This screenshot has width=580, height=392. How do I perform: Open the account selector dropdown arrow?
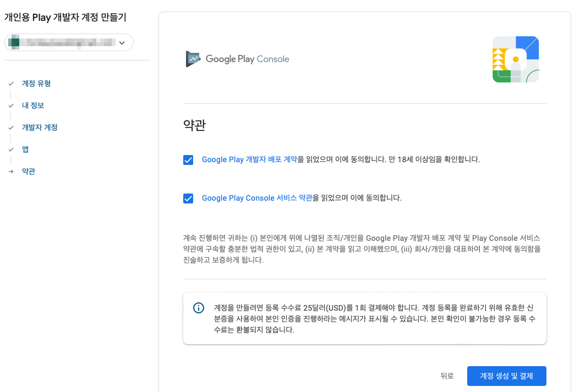122,43
